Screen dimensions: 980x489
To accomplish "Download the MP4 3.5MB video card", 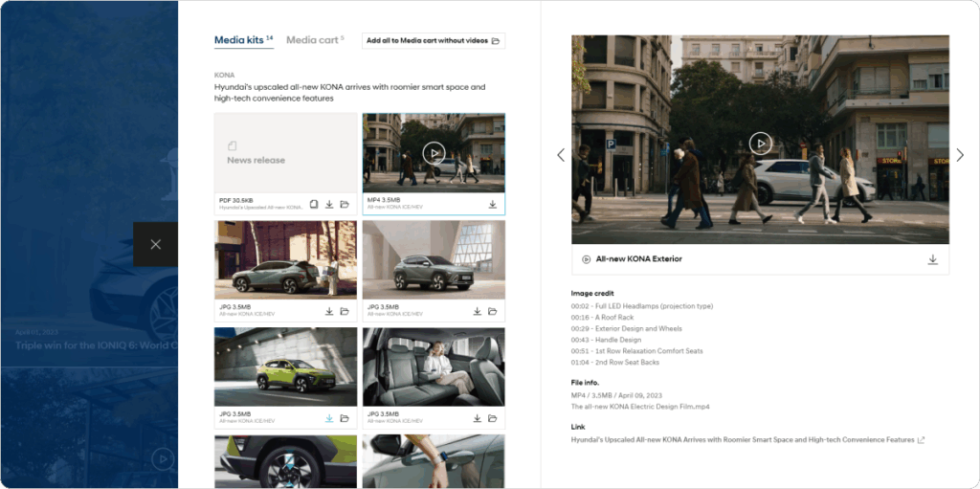I will (493, 204).
